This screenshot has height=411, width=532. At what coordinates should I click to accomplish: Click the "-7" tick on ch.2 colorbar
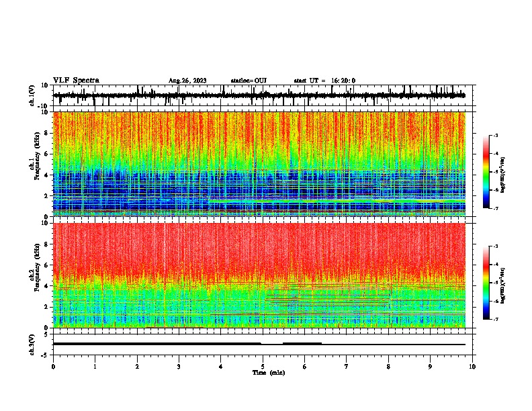[495, 320]
